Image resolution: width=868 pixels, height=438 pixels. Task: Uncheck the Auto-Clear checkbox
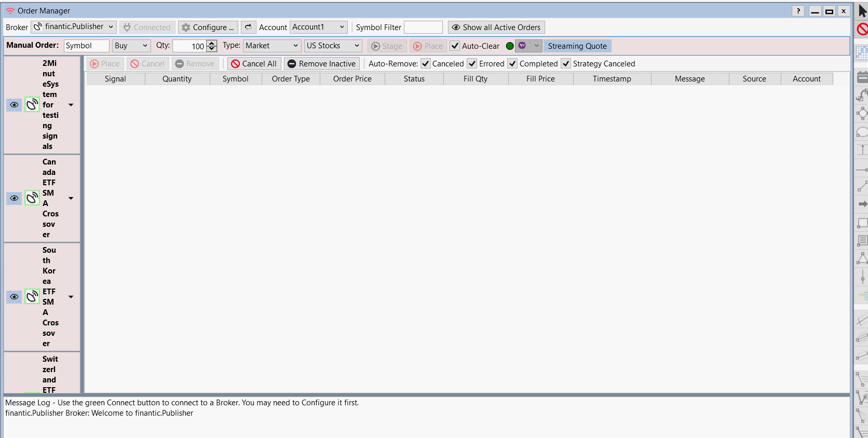455,46
